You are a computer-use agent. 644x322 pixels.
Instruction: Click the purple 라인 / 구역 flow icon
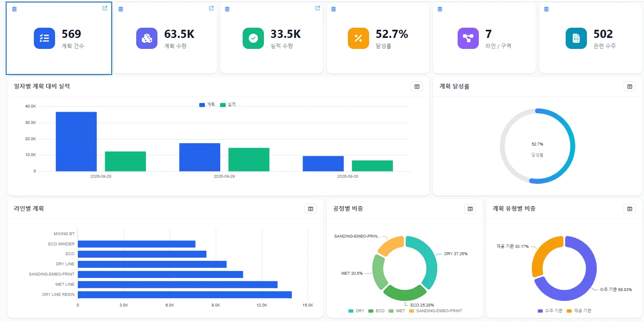tap(468, 38)
